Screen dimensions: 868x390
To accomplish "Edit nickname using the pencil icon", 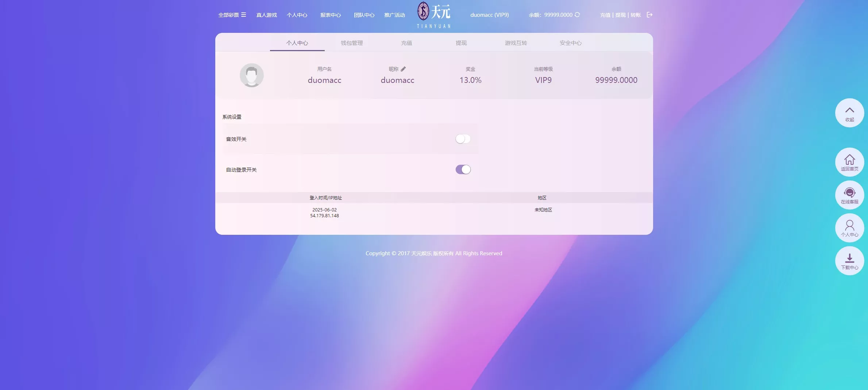I will 403,69.
